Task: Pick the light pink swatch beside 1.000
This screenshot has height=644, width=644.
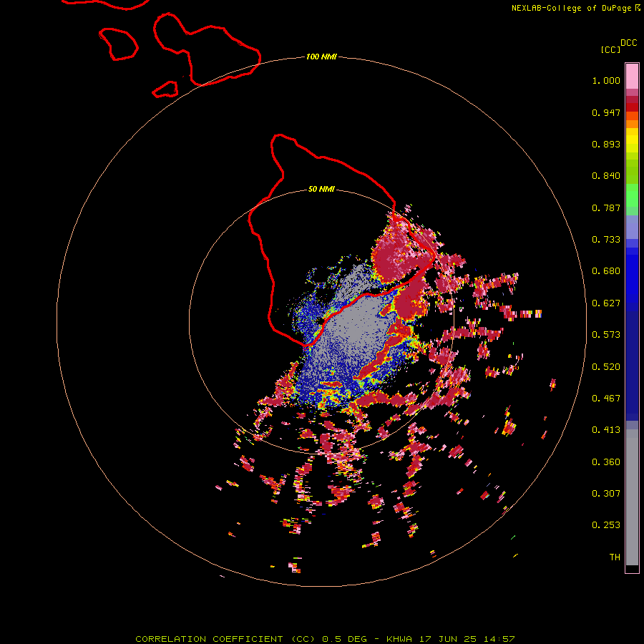Action: (632, 77)
